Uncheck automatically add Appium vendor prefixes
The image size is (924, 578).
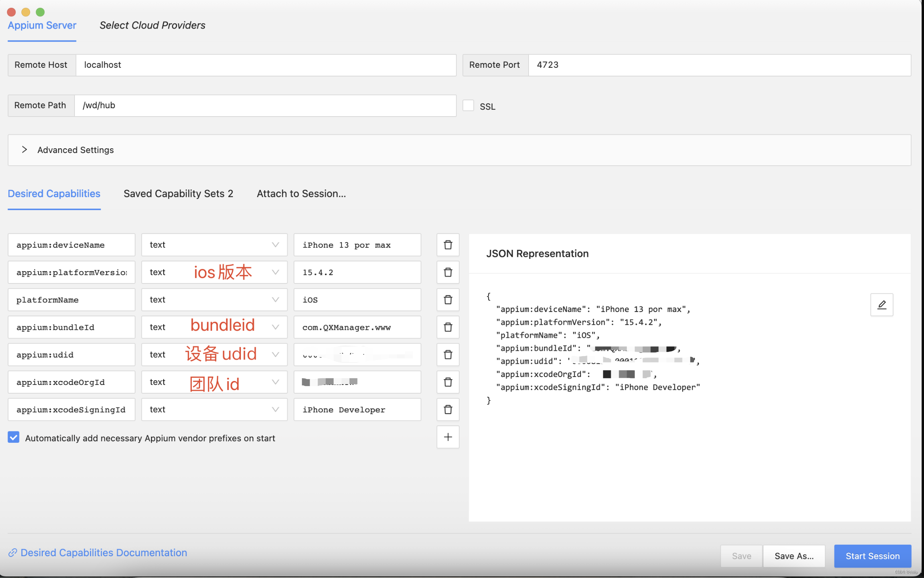(13, 437)
